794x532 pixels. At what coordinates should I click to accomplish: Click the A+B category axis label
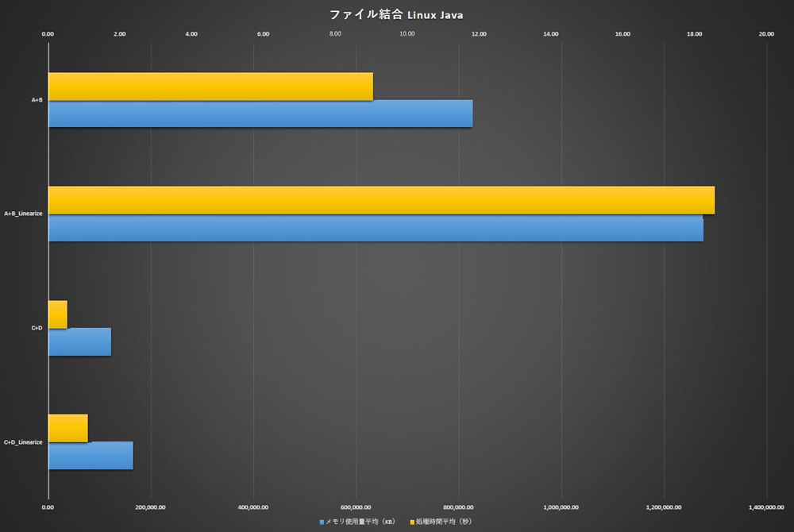(x=37, y=100)
